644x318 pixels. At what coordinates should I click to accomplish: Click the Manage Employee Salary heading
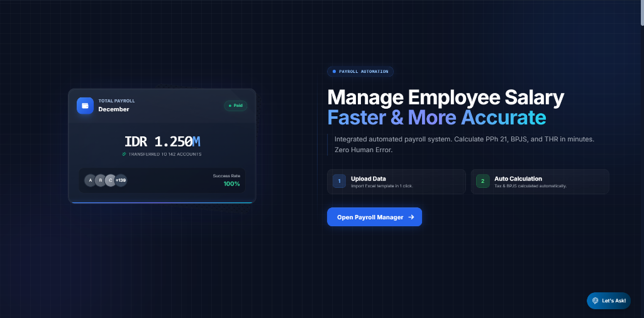(446, 98)
